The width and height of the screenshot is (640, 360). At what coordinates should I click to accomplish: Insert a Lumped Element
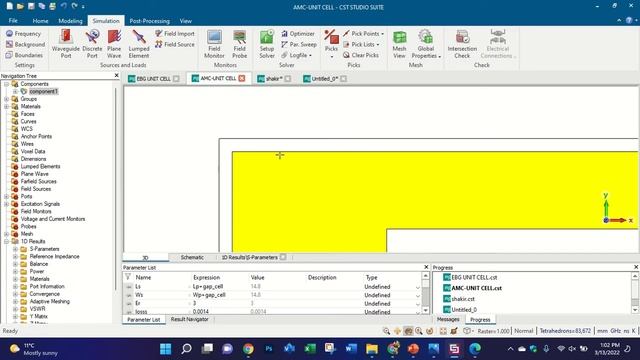click(139, 44)
